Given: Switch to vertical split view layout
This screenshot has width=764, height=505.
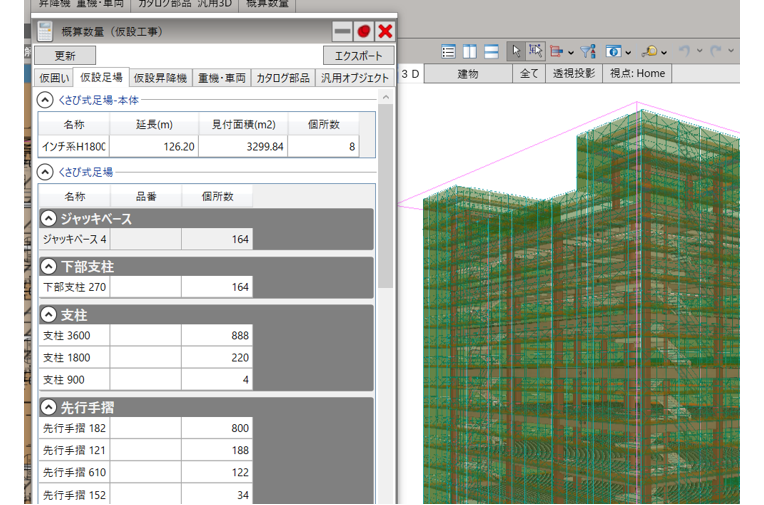Looking at the screenshot, I should pos(470,51).
